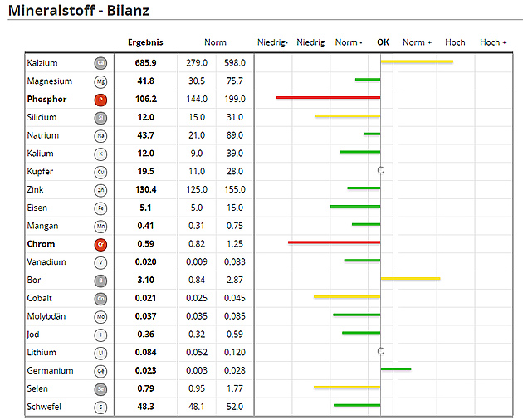Click the Kupfer Cu element icon

(x=100, y=172)
